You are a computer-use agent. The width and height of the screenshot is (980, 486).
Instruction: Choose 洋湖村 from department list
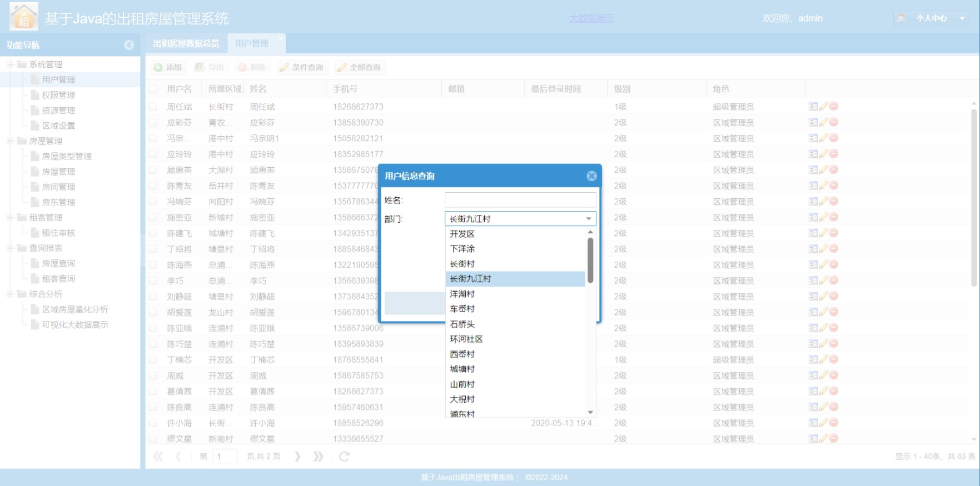pos(515,294)
